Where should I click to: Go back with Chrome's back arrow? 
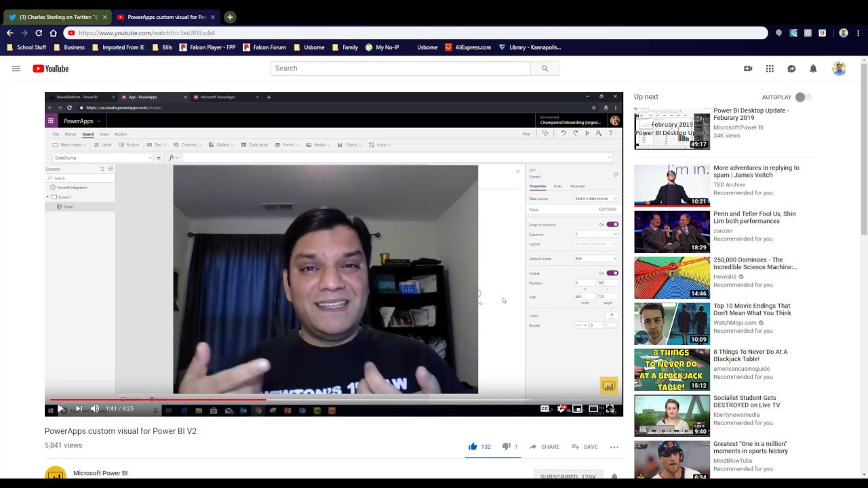10,33
